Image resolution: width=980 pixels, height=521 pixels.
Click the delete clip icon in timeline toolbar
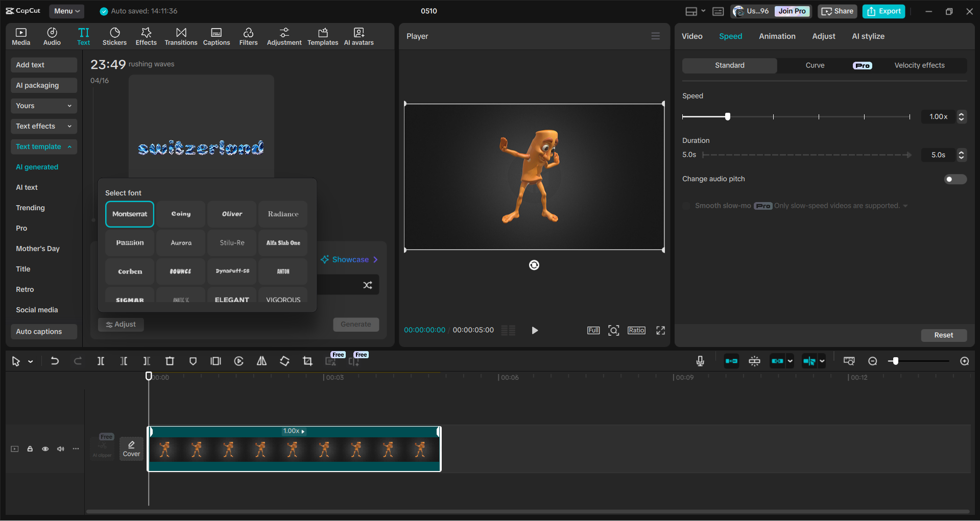pyautogui.click(x=170, y=361)
